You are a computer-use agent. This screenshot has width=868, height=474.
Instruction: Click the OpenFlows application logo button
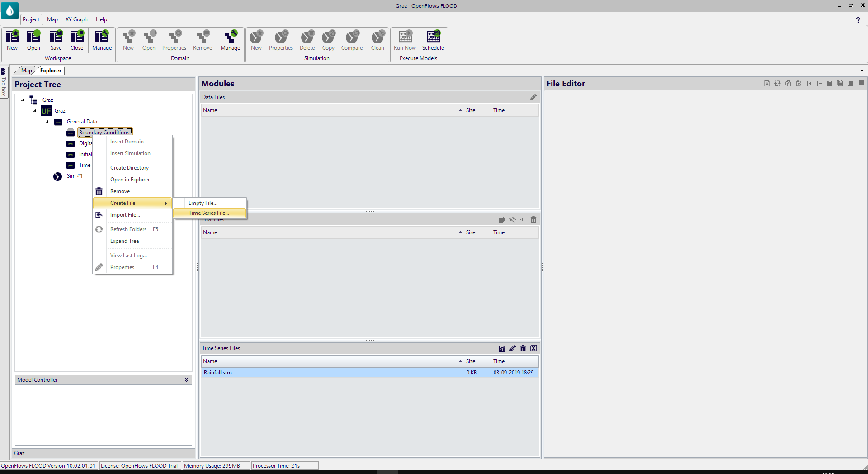tap(9, 10)
